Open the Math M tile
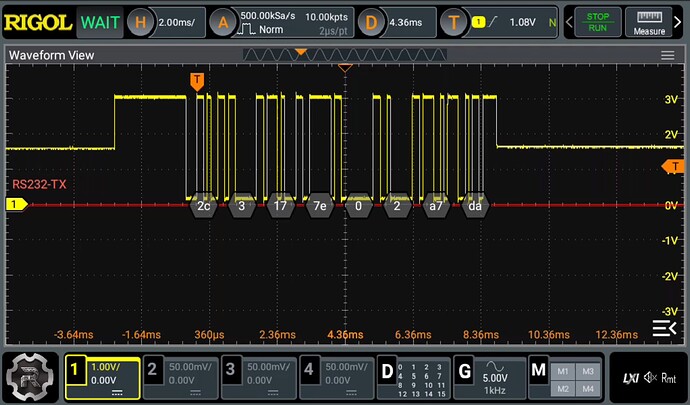Viewport: 690px width, 405px height. tap(565, 378)
